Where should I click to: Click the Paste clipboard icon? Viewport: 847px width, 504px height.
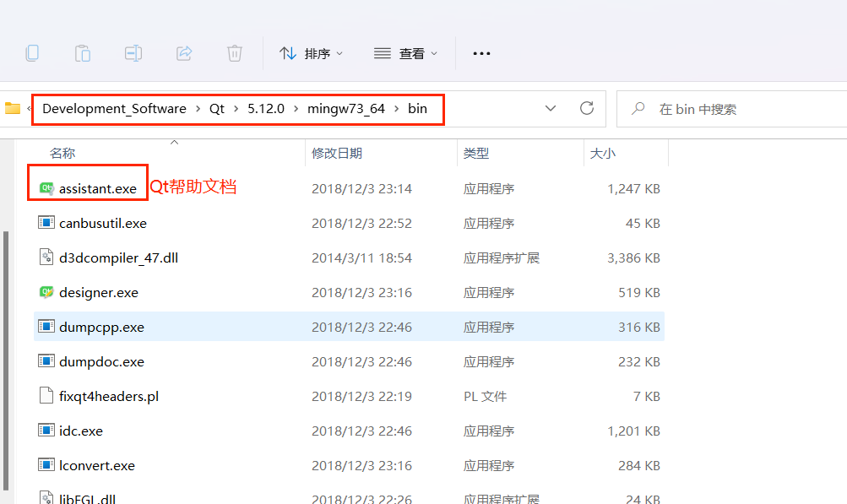83,53
